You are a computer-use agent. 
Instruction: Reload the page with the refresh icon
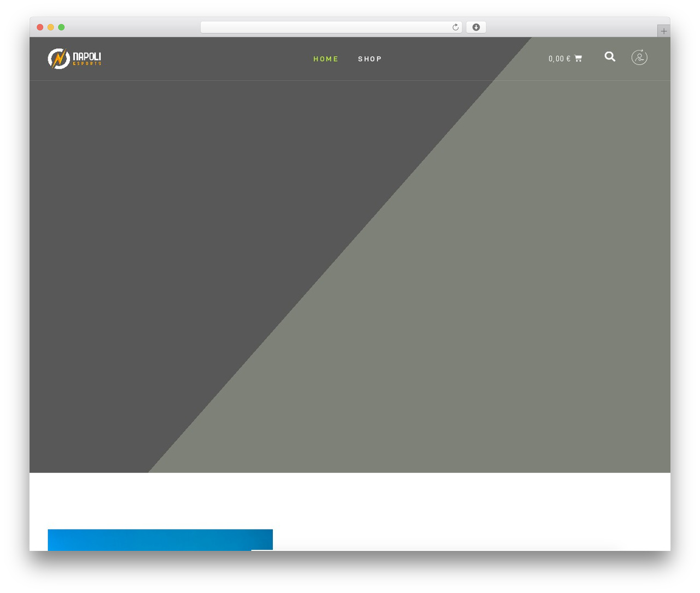(x=456, y=27)
